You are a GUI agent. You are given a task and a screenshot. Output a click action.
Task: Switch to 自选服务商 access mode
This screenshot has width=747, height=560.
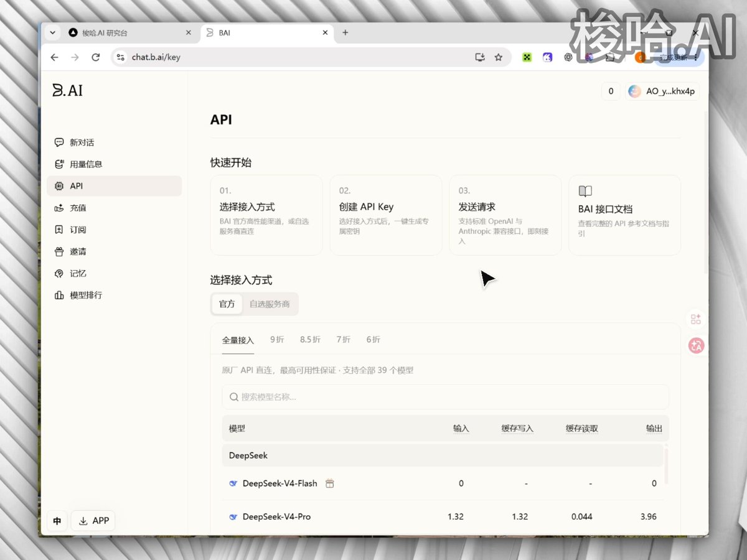click(270, 304)
